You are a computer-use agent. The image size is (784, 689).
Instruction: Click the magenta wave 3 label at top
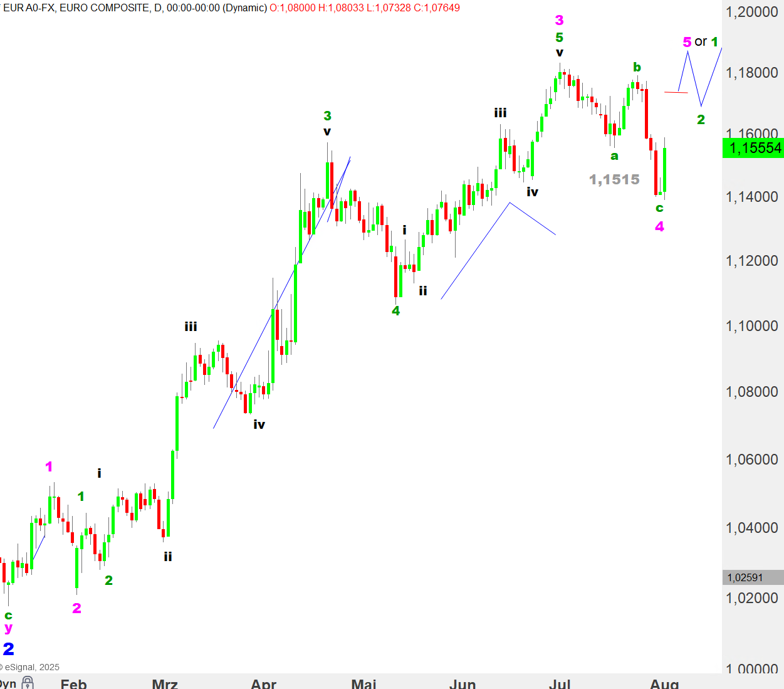(x=559, y=20)
